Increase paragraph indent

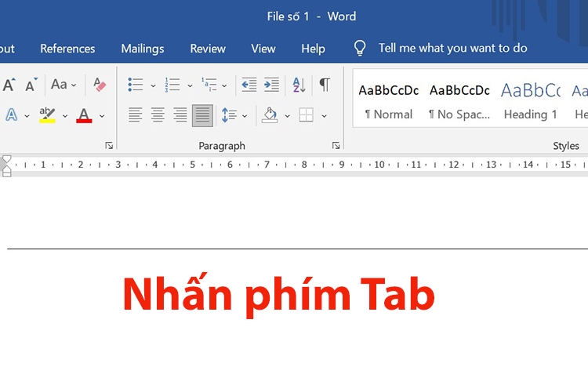[x=271, y=85]
